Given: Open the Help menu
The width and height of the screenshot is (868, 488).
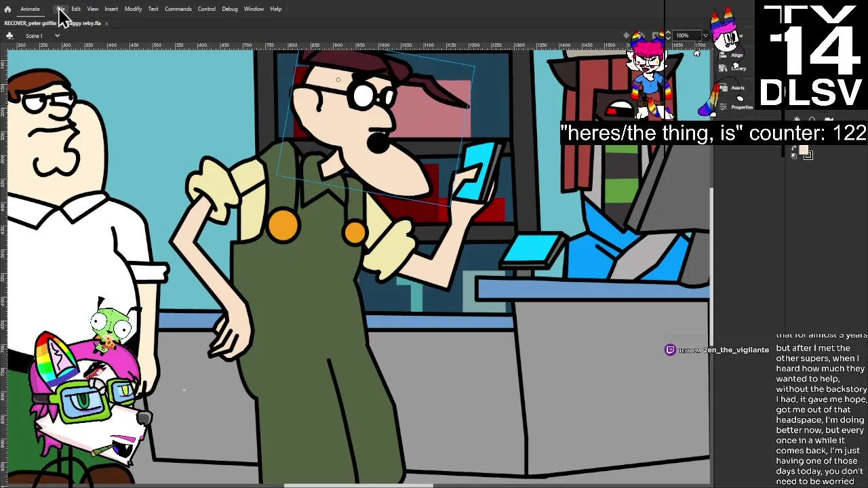Looking at the screenshot, I should tap(276, 9).
